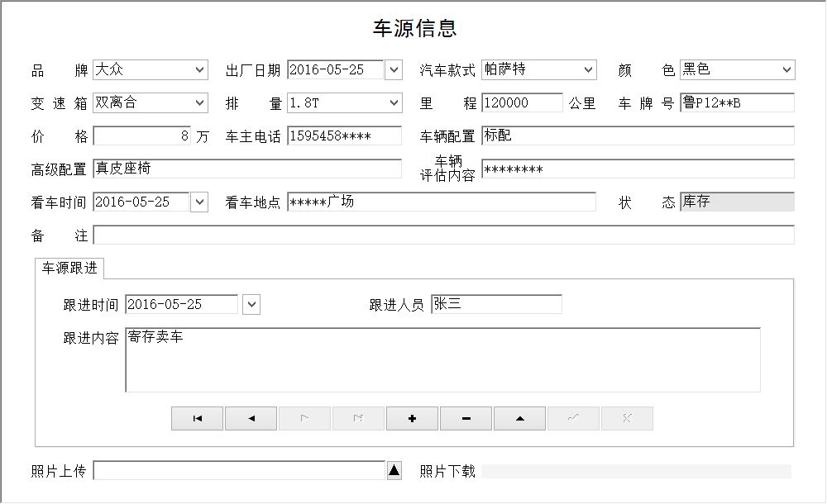
Task: Focus the 价格 price input
Action: [142, 136]
